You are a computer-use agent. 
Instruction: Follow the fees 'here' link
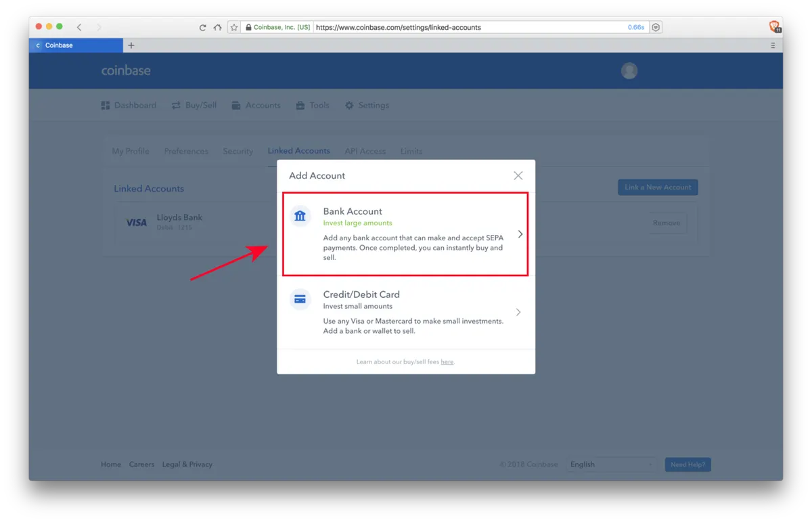click(x=447, y=362)
